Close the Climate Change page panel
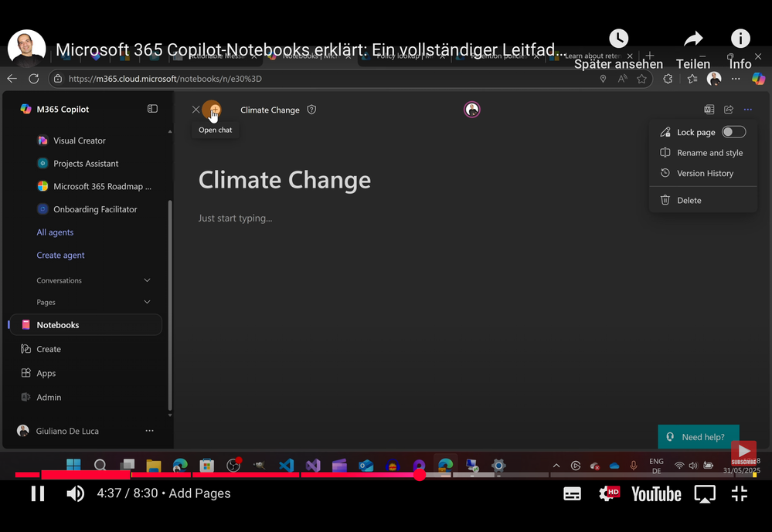772x532 pixels. tap(196, 109)
